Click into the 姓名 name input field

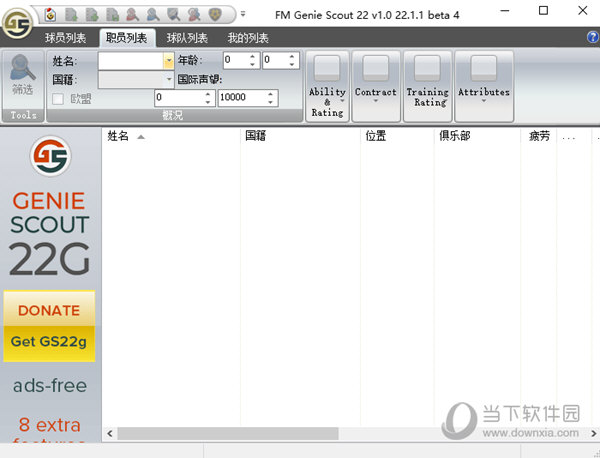[x=131, y=61]
